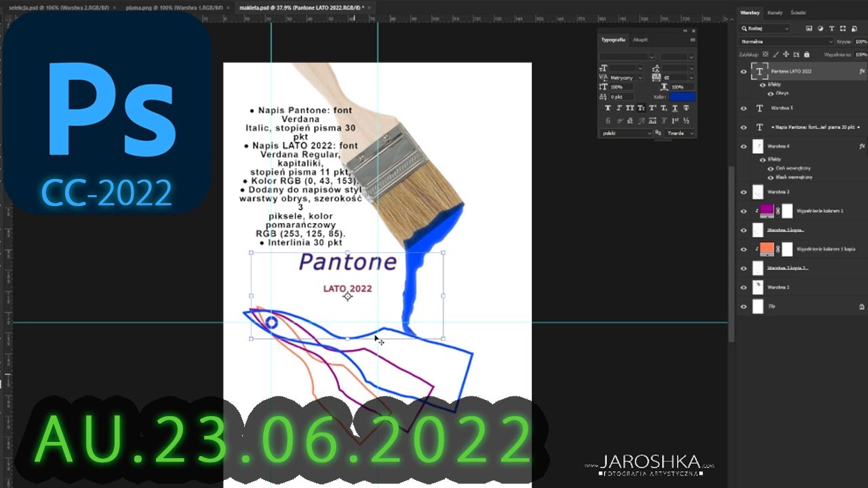Hide the Pantone LATO 2022 layer

click(744, 71)
